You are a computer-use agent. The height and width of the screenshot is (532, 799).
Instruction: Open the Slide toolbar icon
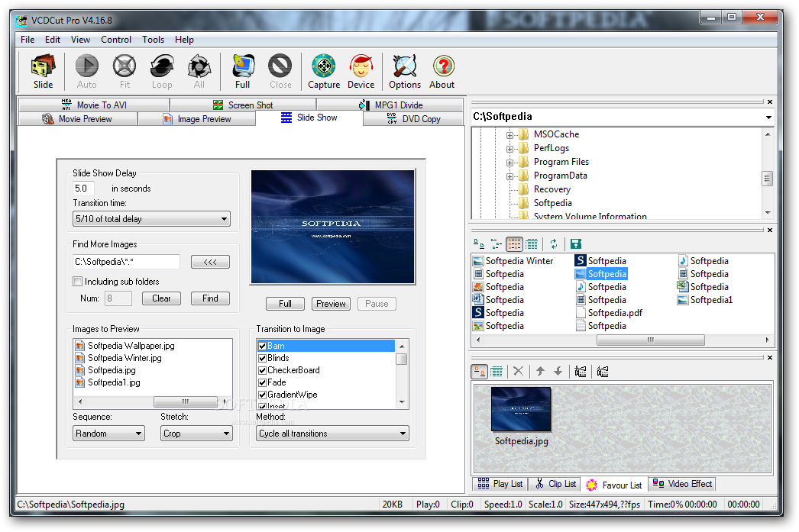point(43,72)
